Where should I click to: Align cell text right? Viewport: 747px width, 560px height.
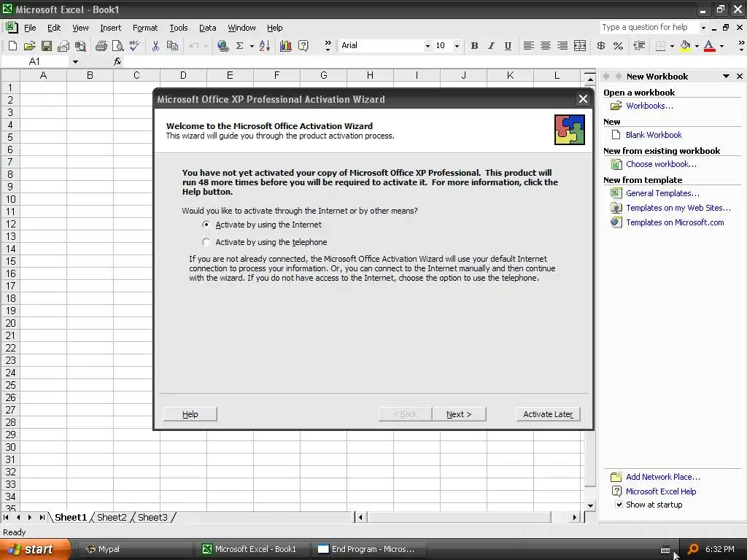(x=562, y=46)
